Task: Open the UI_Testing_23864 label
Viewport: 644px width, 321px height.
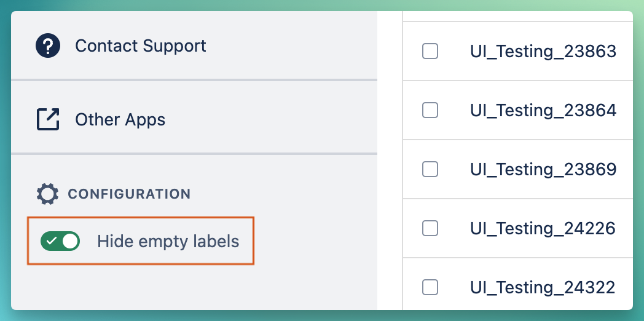Action: [543, 110]
